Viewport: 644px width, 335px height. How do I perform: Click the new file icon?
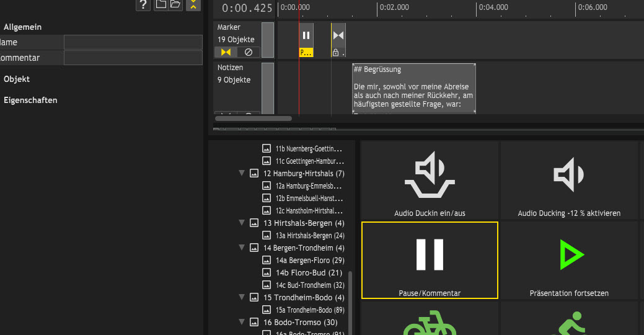pyautogui.click(x=161, y=4)
